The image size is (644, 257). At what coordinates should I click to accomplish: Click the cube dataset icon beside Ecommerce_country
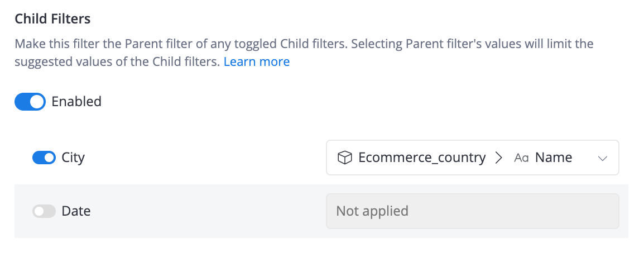pos(344,158)
